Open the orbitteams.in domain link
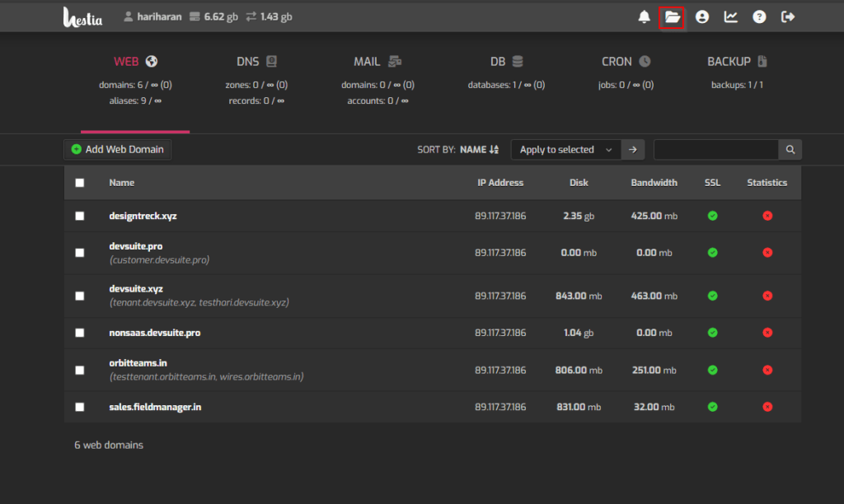Image resolution: width=844 pixels, height=504 pixels. [138, 363]
